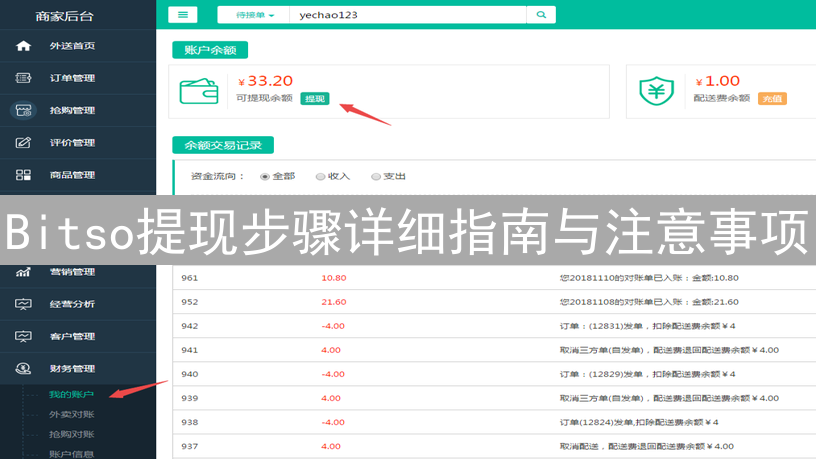Click description for order 12829
816x459 pixels.
click(647, 374)
